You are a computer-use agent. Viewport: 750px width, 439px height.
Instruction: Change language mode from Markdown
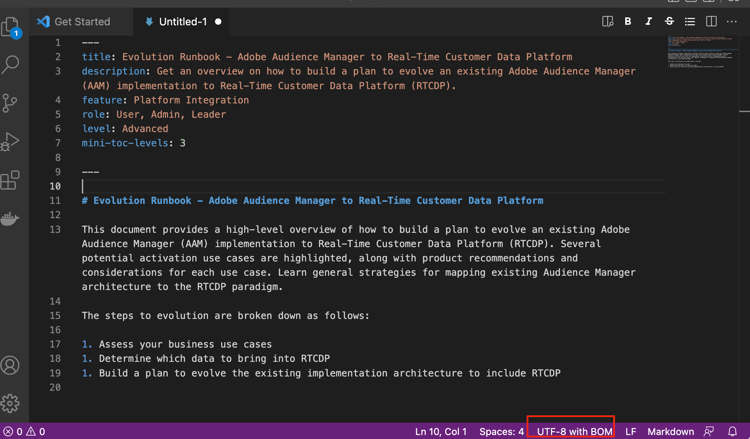tap(671, 431)
